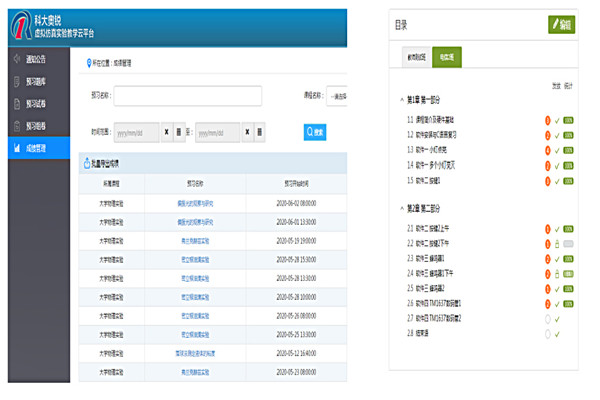Image resolution: width=600 pixels, height=400 pixels.
Task: Collapse the 第2章 第二部分 chapter
Action: point(402,209)
